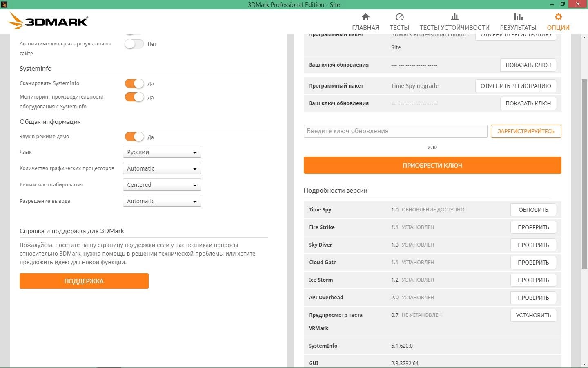Image resolution: width=588 pixels, height=368 pixels.
Task: Click the right vertical scrollbar thumb
Action: point(584,174)
